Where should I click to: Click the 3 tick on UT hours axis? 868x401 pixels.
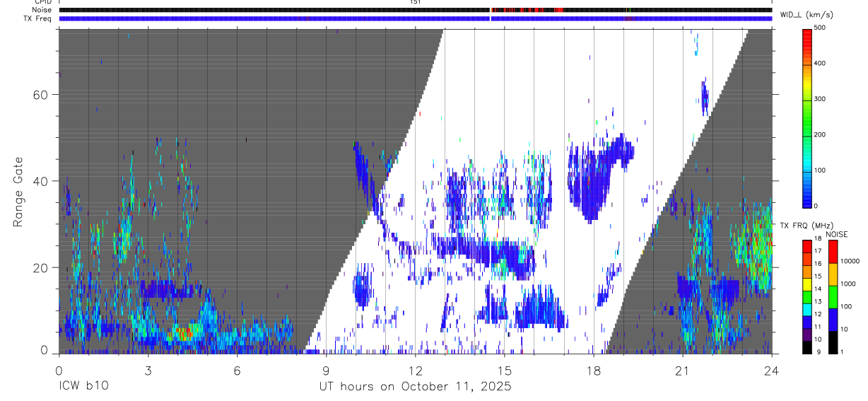pos(148,371)
